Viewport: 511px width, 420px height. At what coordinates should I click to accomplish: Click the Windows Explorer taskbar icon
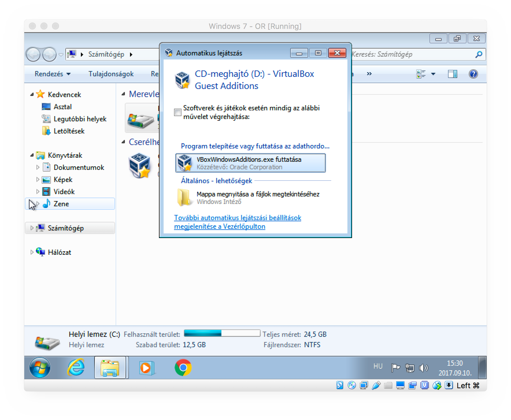coord(110,367)
